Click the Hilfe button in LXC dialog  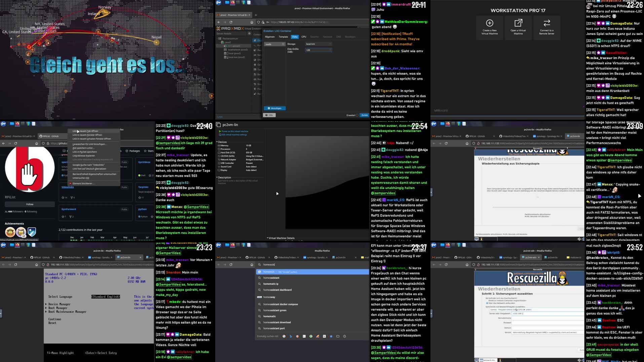point(269,115)
